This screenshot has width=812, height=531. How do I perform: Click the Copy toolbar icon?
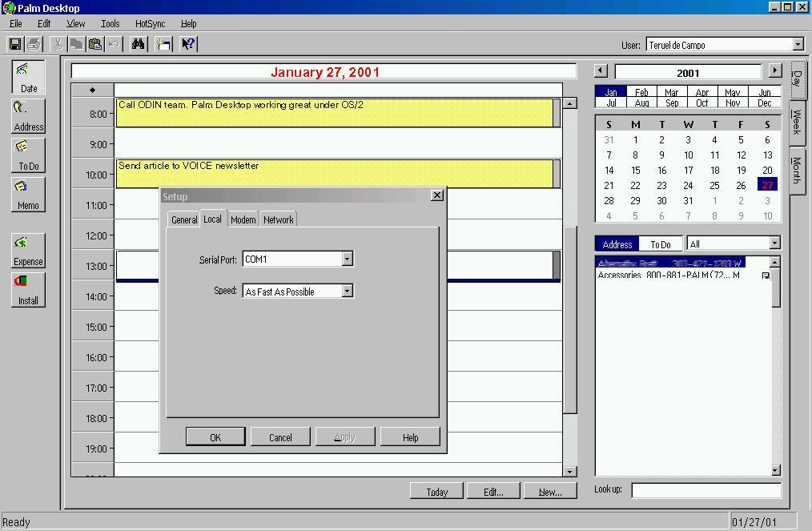[77, 44]
